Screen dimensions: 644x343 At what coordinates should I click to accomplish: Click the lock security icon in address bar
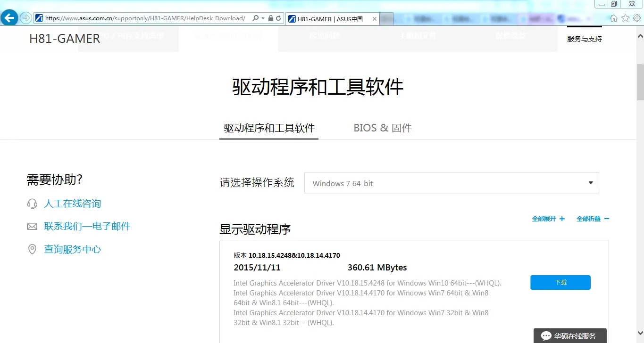tap(270, 18)
